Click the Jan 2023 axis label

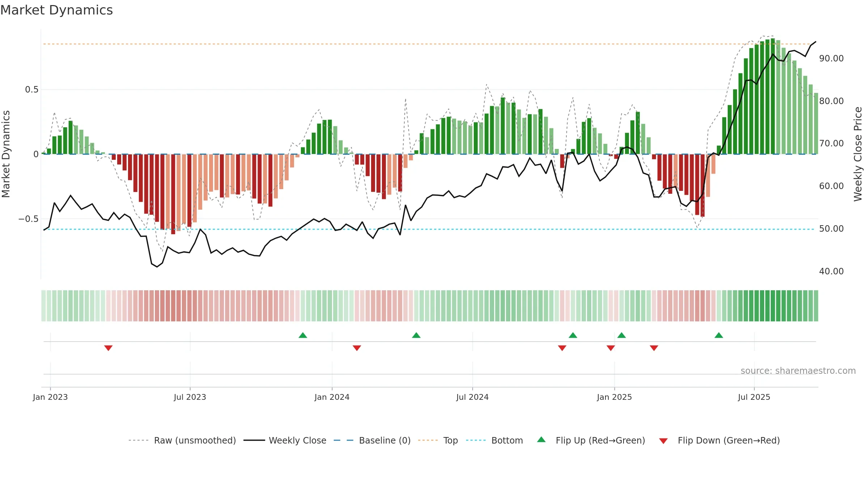coord(50,397)
